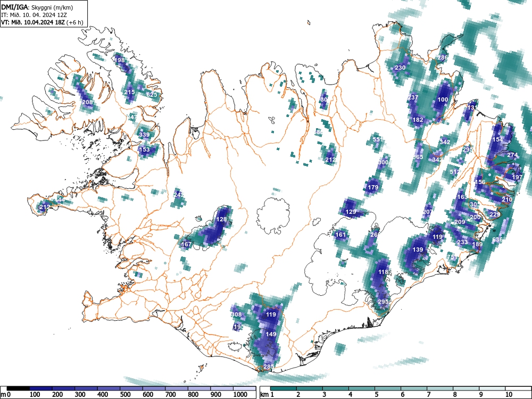Pick the km legend swatch between 8 and 9
Screen dimensions: 532x399
[x=466, y=388]
